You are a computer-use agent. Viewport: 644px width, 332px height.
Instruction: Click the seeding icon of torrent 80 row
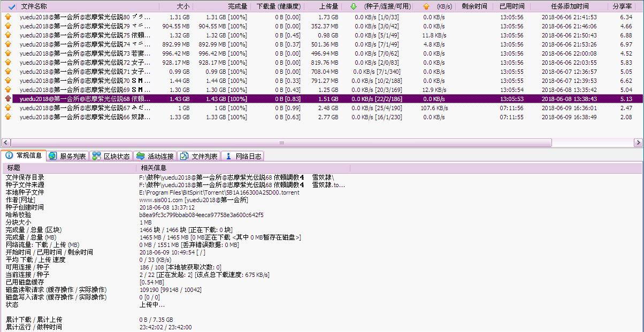point(8,17)
